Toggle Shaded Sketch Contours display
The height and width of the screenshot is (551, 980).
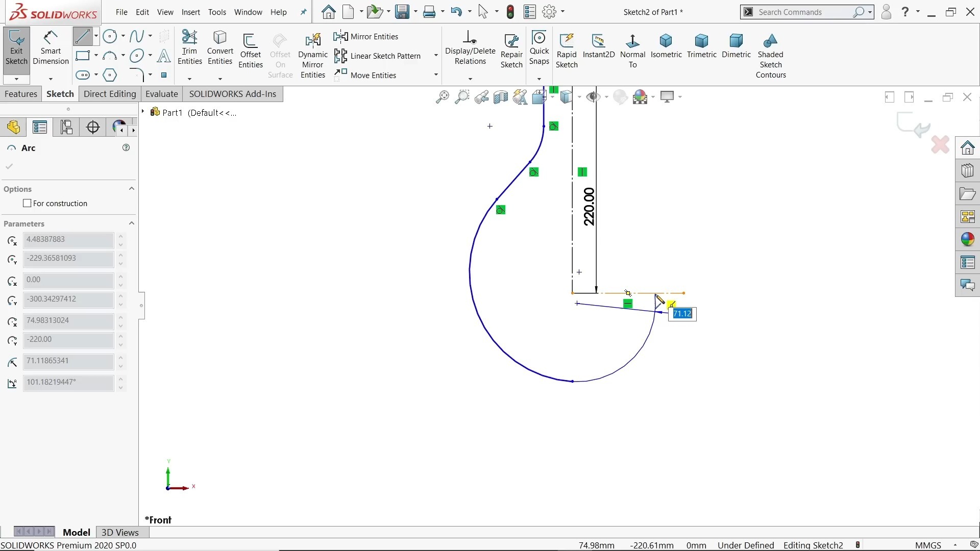(x=771, y=51)
